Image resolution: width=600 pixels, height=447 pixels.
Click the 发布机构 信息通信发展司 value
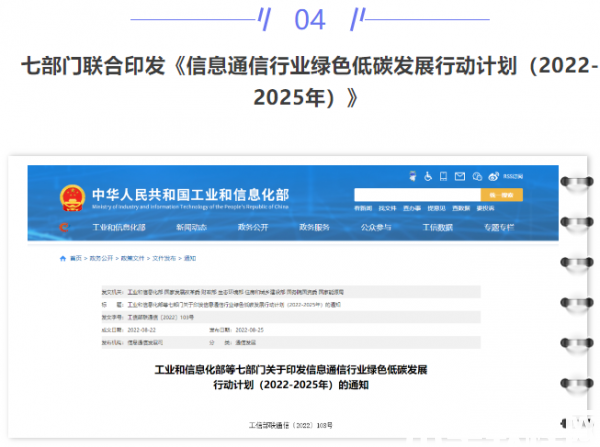coord(145,343)
